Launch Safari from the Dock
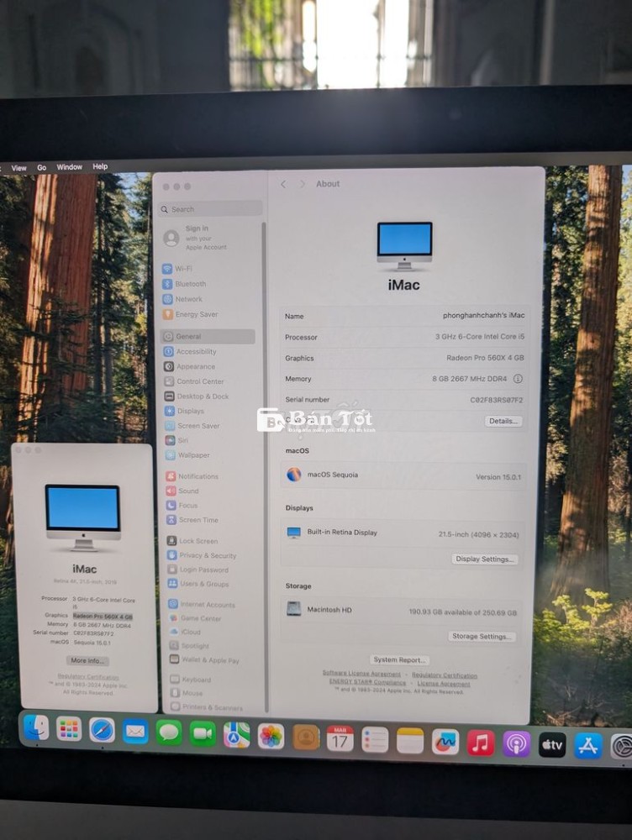Viewport: 632px width, 840px height. [102, 730]
